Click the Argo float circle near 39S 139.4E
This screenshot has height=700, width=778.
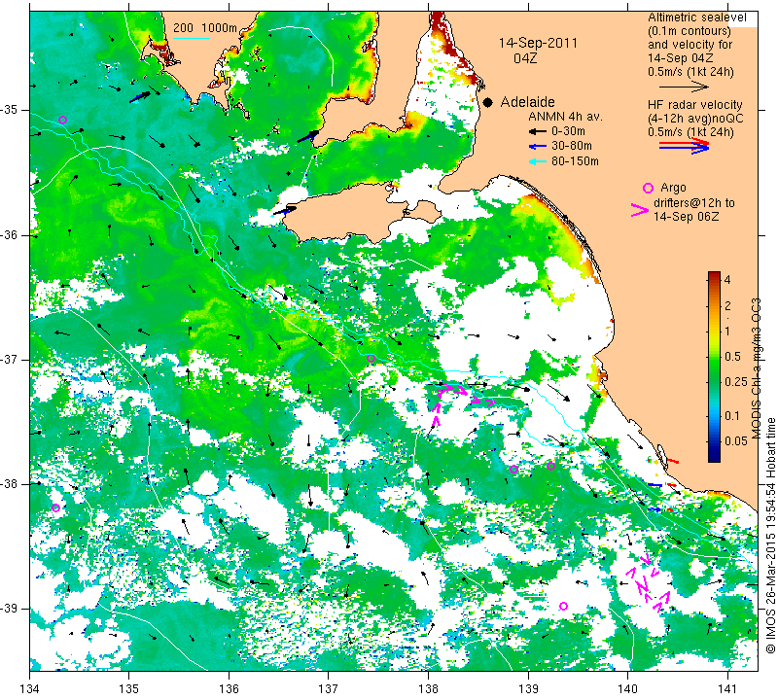point(563,607)
